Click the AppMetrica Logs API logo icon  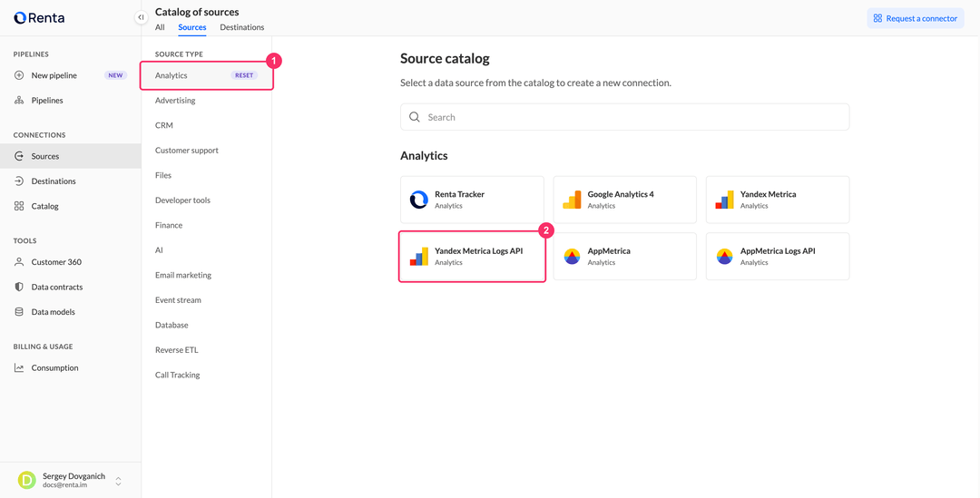(724, 256)
